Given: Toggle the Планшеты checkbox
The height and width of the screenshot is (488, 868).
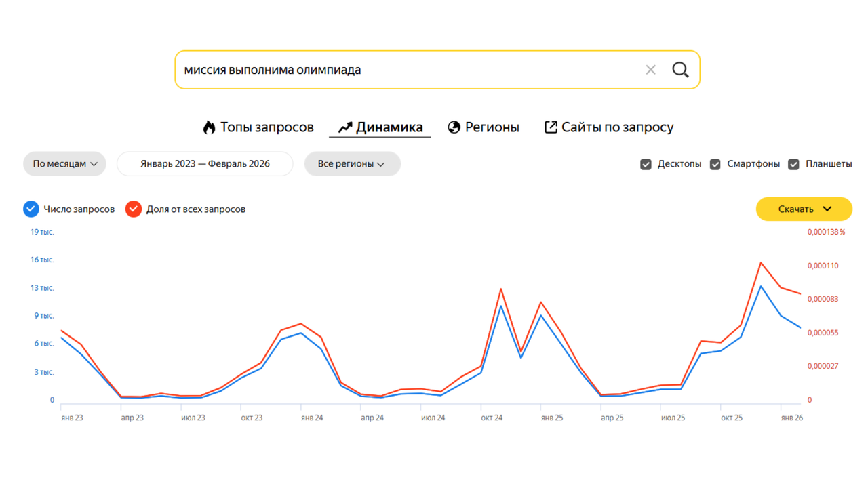Looking at the screenshot, I should coord(793,164).
